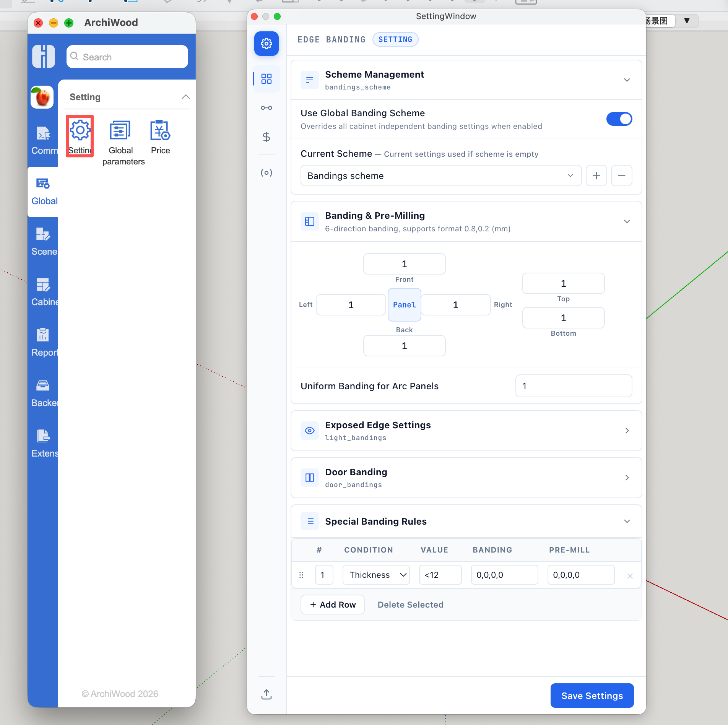Expand the Door Banding section

(x=627, y=478)
